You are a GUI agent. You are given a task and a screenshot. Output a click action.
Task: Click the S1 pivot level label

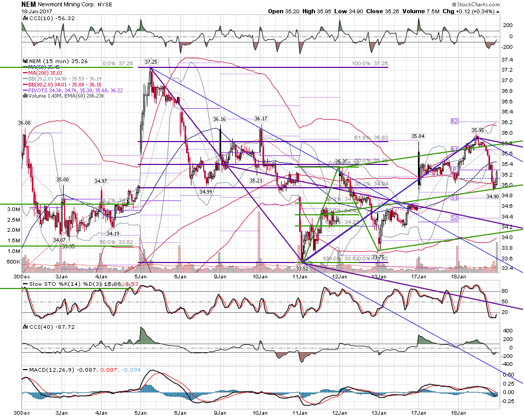pyautogui.click(x=454, y=198)
